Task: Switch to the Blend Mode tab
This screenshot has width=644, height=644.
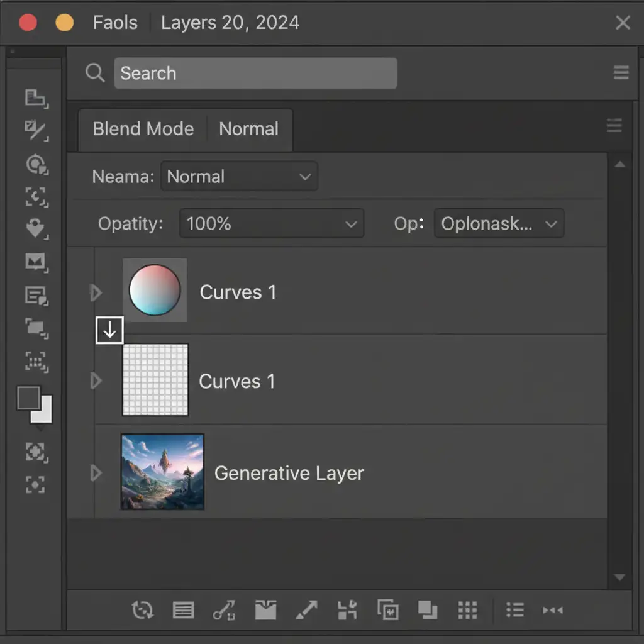Action: 143,130
